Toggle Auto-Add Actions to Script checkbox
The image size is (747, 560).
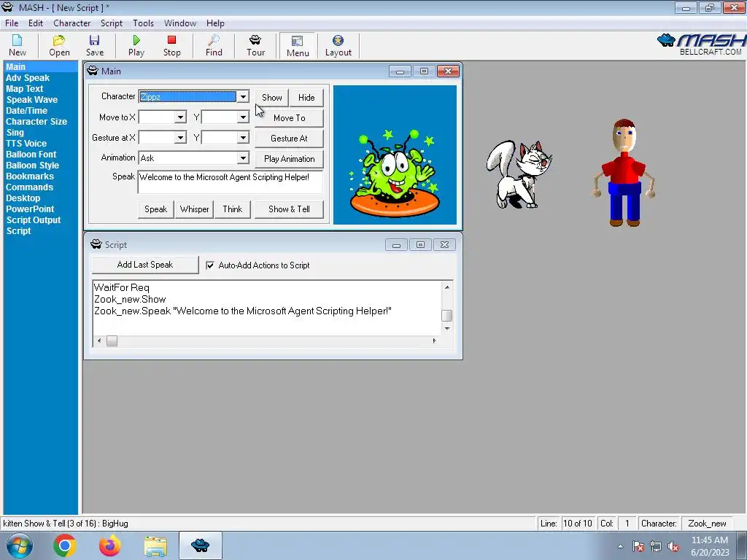[x=209, y=265]
